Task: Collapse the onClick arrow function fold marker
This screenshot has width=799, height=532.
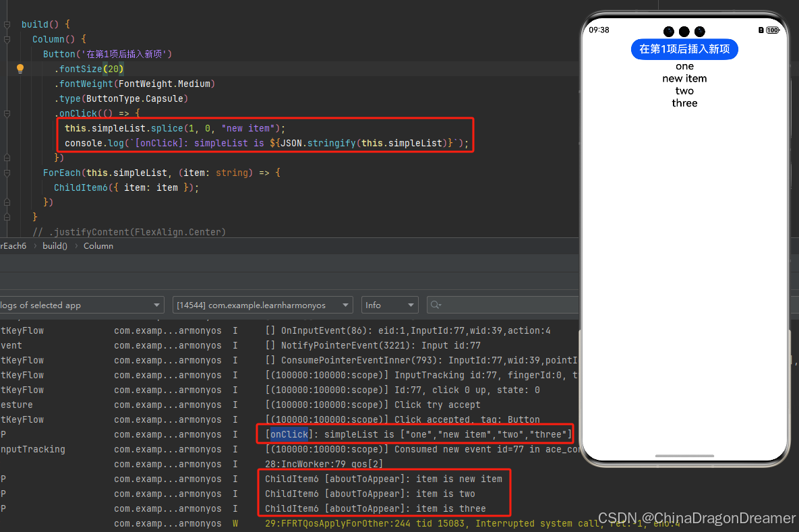Action: click(7, 114)
